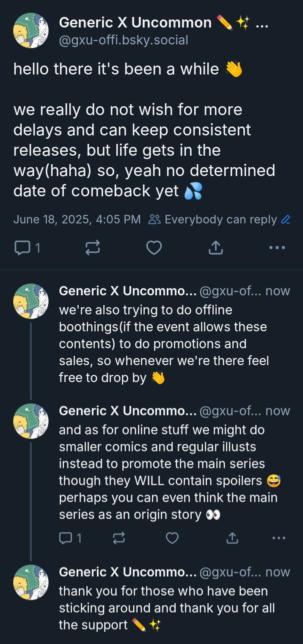Click the June 18, 2025 timestamp

77,220
